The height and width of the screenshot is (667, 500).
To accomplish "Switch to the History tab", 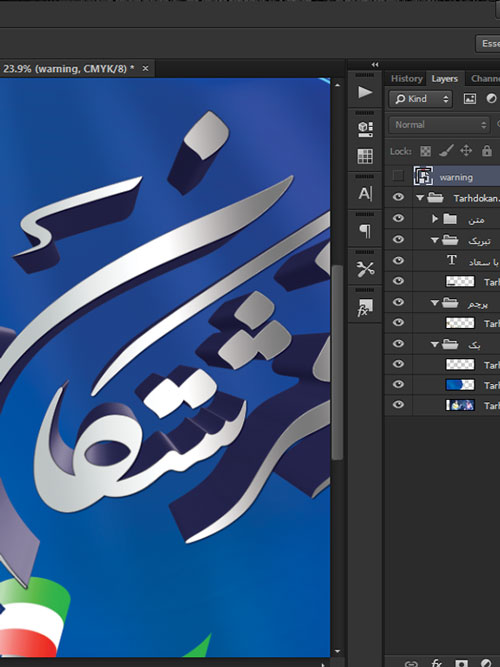I will click(x=406, y=79).
